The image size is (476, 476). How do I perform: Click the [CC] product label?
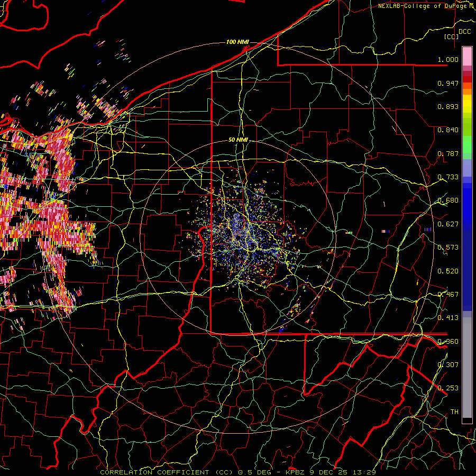(x=452, y=36)
